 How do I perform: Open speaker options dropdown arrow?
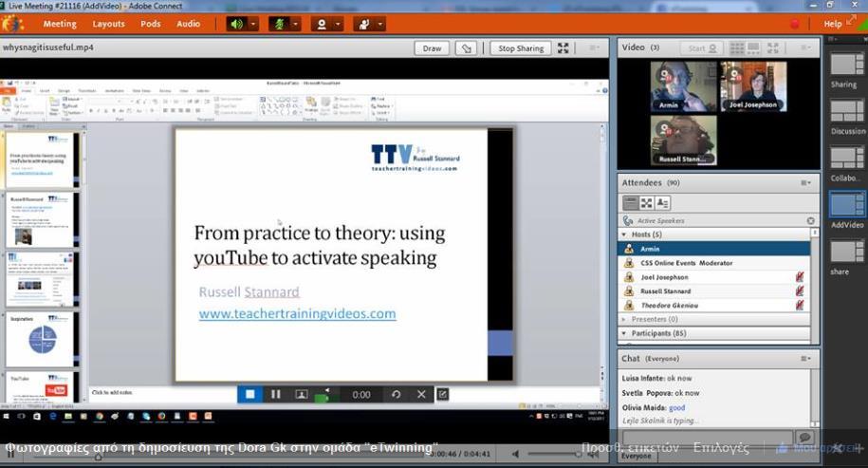pos(253,24)
